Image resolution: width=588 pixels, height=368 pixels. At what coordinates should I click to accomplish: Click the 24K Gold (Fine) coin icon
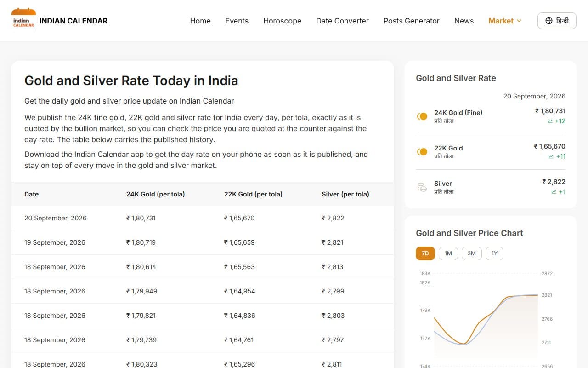(422, 116)
